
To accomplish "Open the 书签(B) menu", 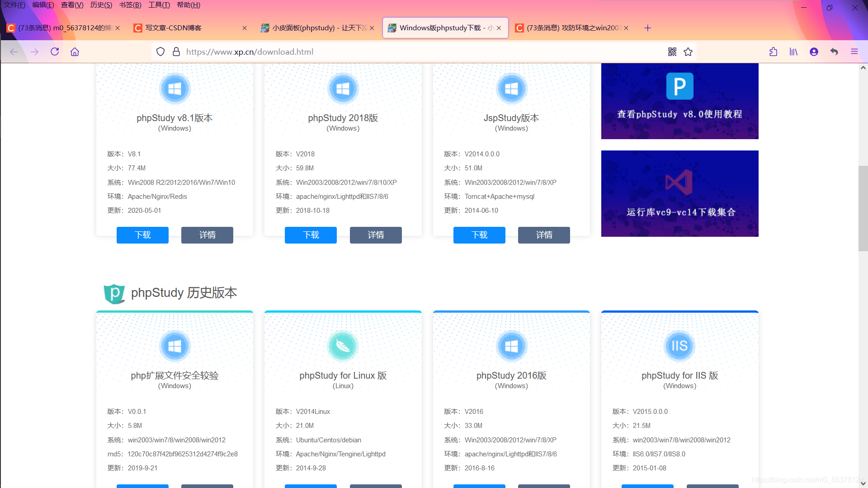I will [130, 5].
